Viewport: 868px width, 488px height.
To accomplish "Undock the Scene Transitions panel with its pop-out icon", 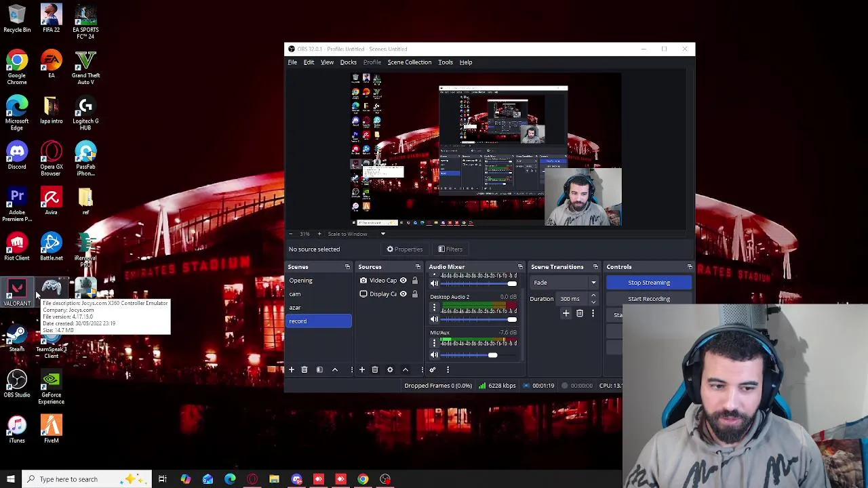I will [x=595, y=267].
